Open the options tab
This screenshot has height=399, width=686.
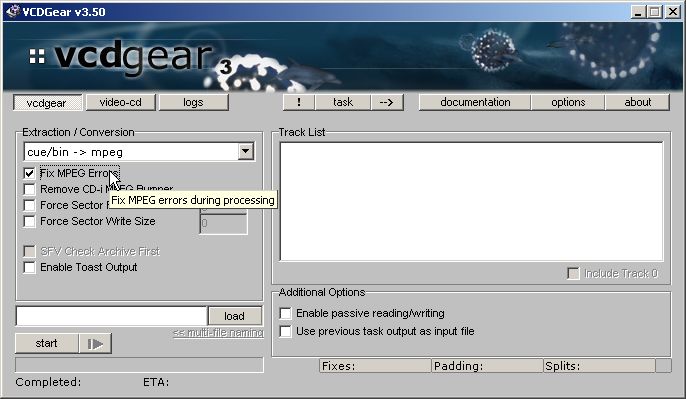pyautogui.click(x=568, y=102)
